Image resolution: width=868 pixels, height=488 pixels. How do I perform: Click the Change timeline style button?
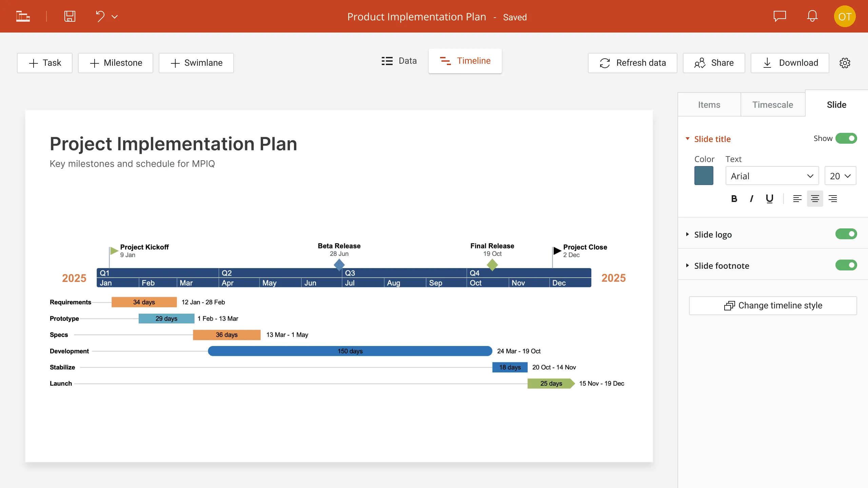click(774, 305)
